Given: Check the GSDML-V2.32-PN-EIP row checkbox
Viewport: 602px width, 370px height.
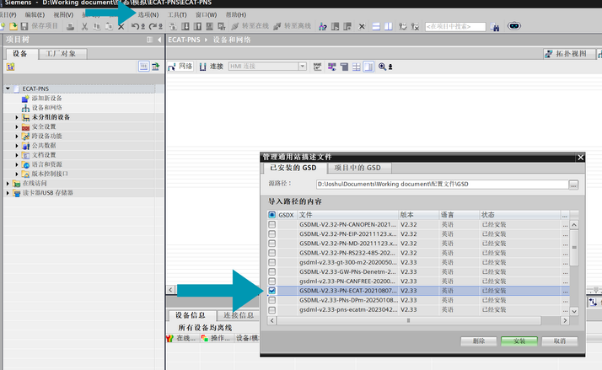Looking at the screenshot, I should point(272,234).
